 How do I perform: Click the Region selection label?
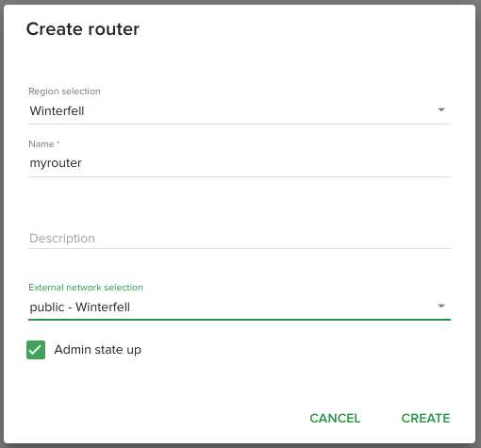(x=64, y=91)
